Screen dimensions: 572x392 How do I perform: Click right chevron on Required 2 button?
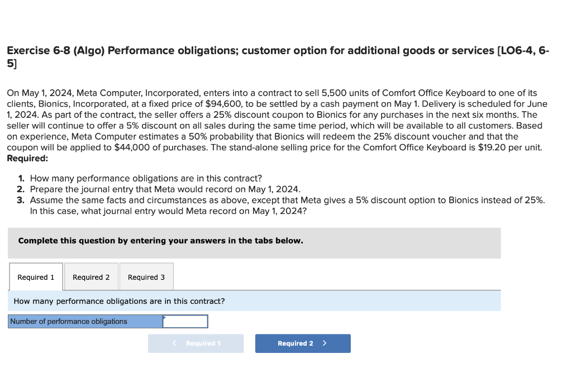pyautogui.click(x=325, y=343)
